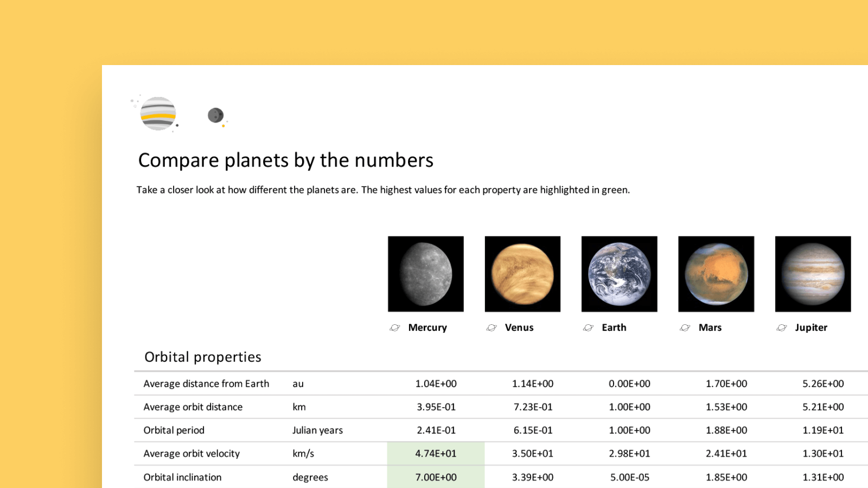Click the planet icon beside Jupiter
The width and height of the screenshot is (868, 488).
click(782, 328)
